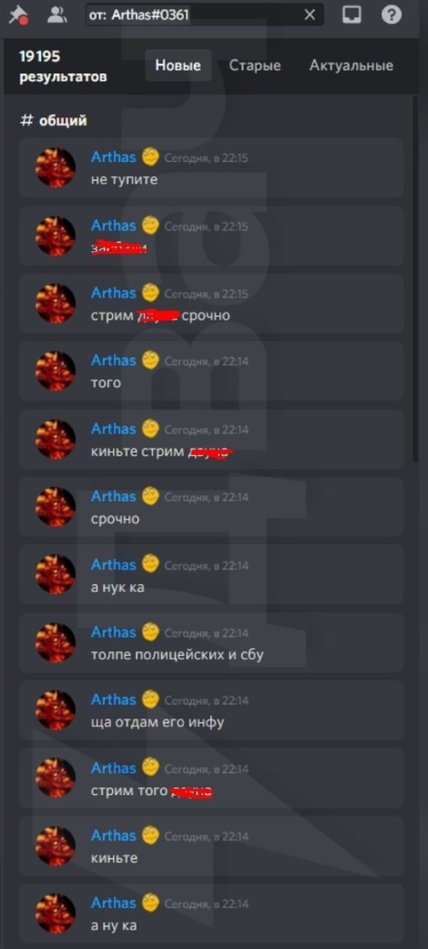Click Arthas avatar on "киньте" message
428x949 pixels.
click(56, 846)
